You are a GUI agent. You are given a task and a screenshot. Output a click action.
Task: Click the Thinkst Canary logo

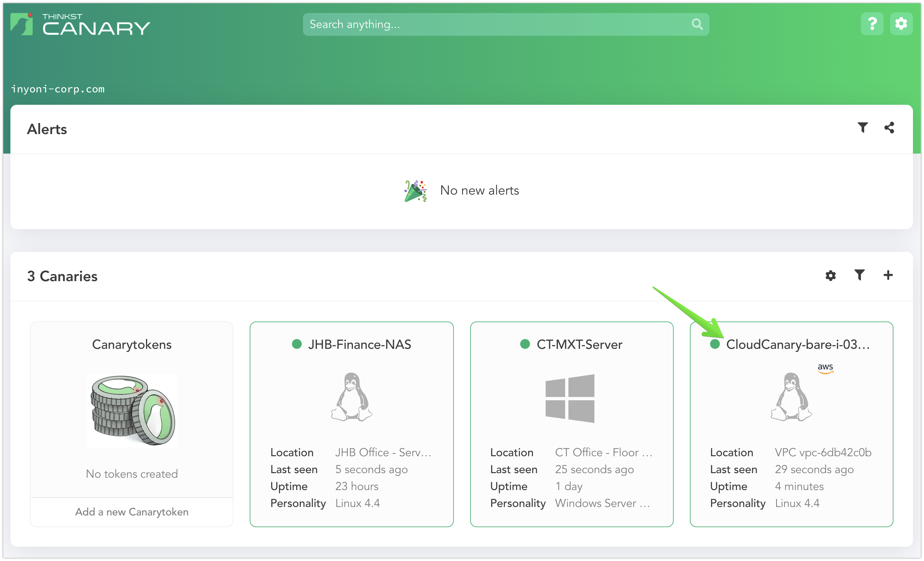[x=80, y=24]
